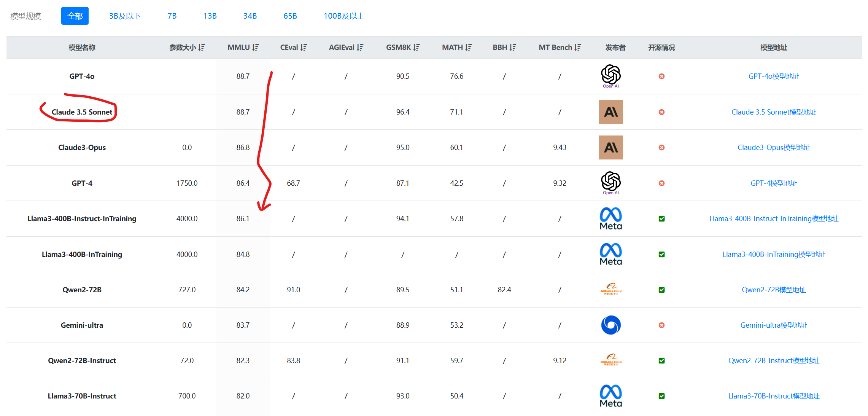
Task: Open the Qwen2-72B-Instruct模型地址 link
Action: (x=774, y=360)
